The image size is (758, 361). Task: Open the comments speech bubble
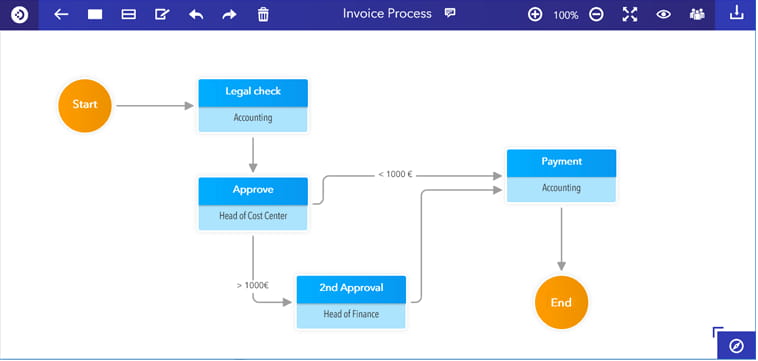tap(450, 13)
